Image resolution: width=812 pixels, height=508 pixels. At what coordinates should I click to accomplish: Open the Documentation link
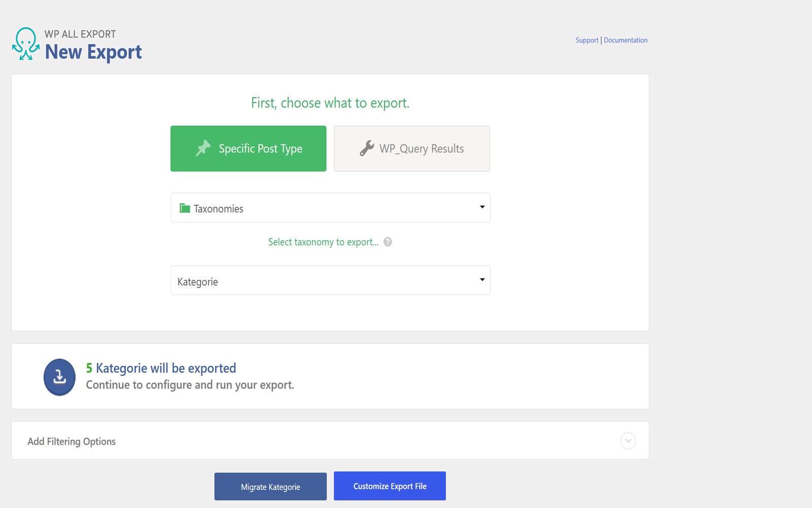pyautogui.click(x=626, y=40)
